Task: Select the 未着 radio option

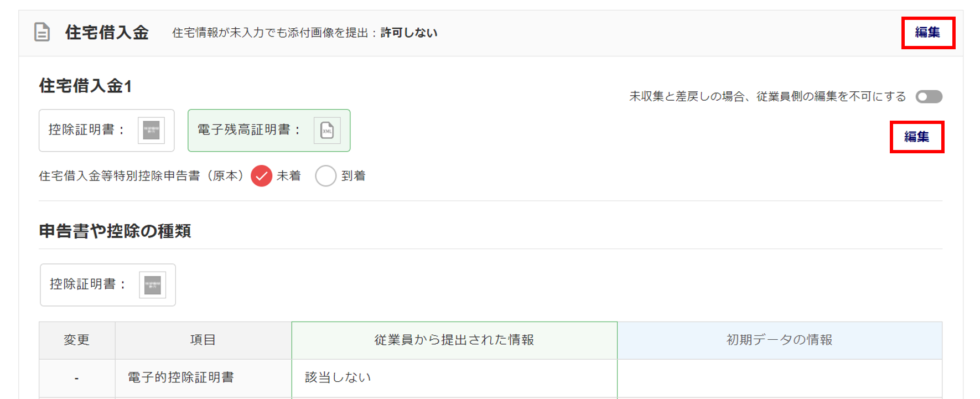Action: (261, 176)
